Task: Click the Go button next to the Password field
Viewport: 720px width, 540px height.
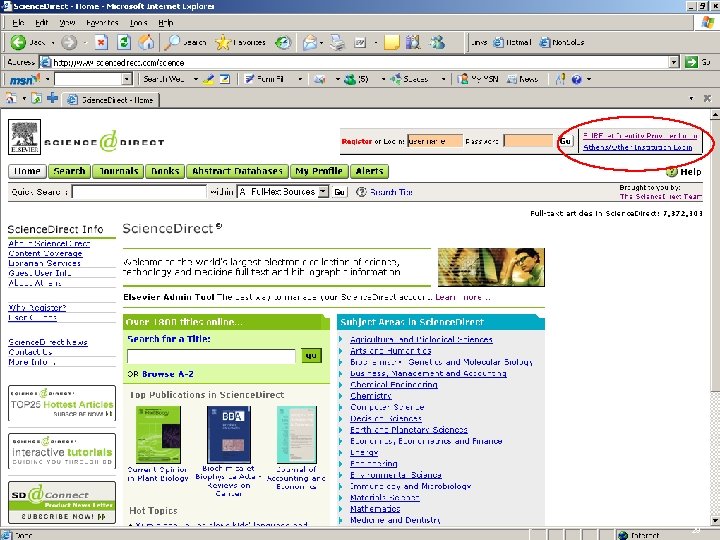Action: pos(565,141)
